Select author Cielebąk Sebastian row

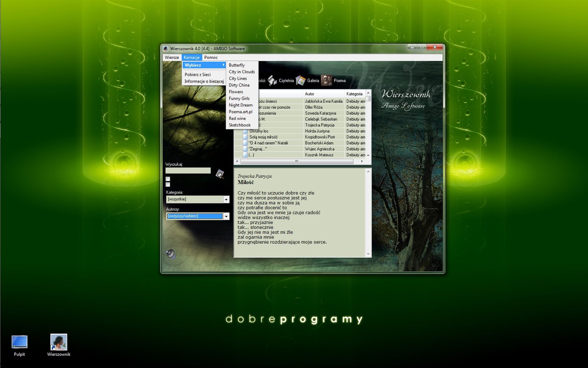click(323, 119)
